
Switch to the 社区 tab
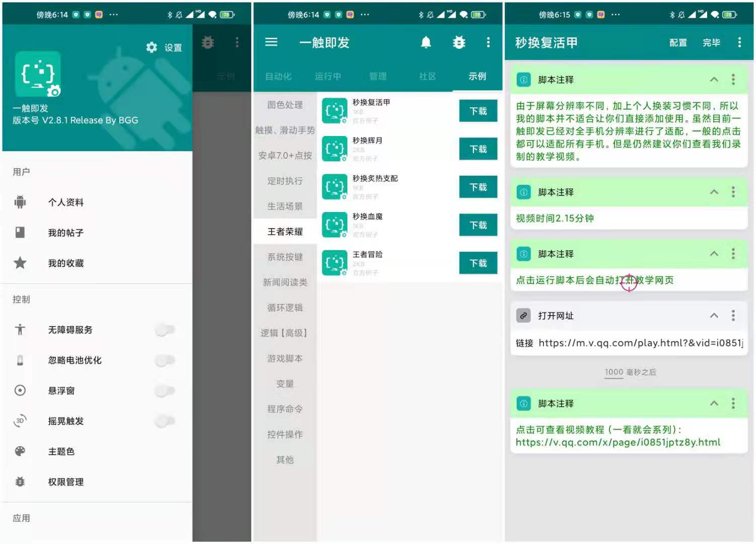click(x=427, y=77)
